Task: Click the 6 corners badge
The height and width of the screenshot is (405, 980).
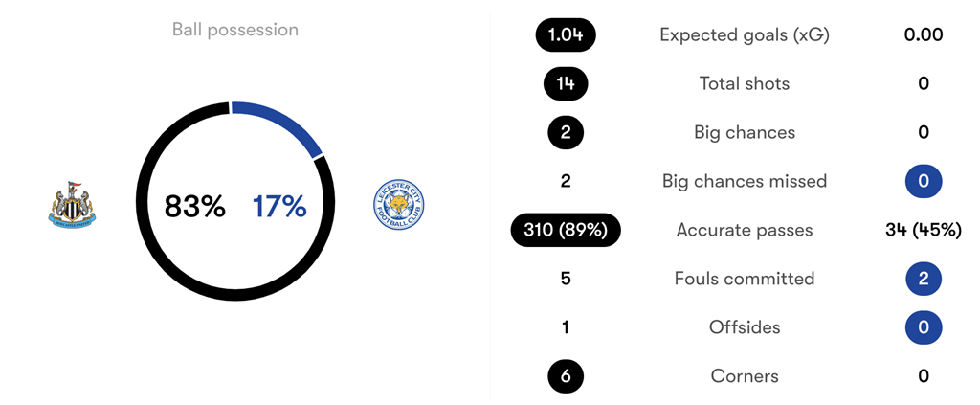Action: point(566,376)
